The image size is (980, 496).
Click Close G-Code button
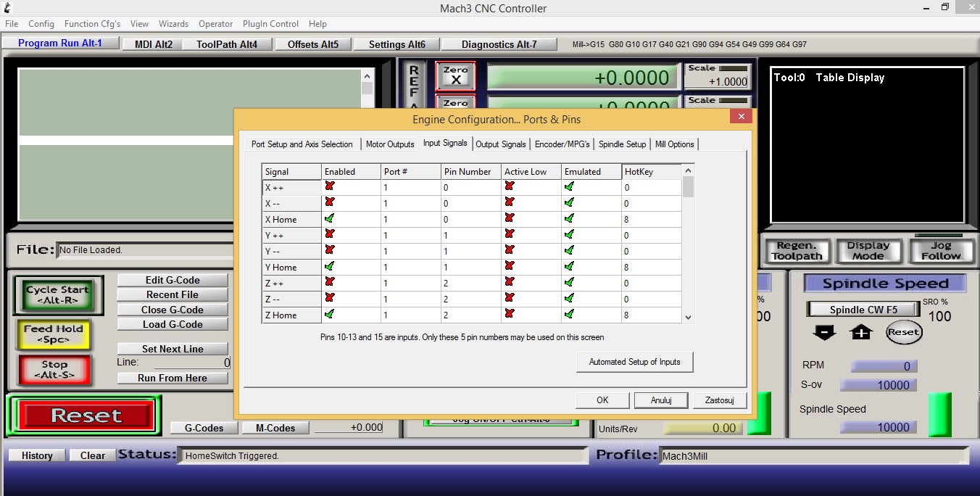pos(173,310)
